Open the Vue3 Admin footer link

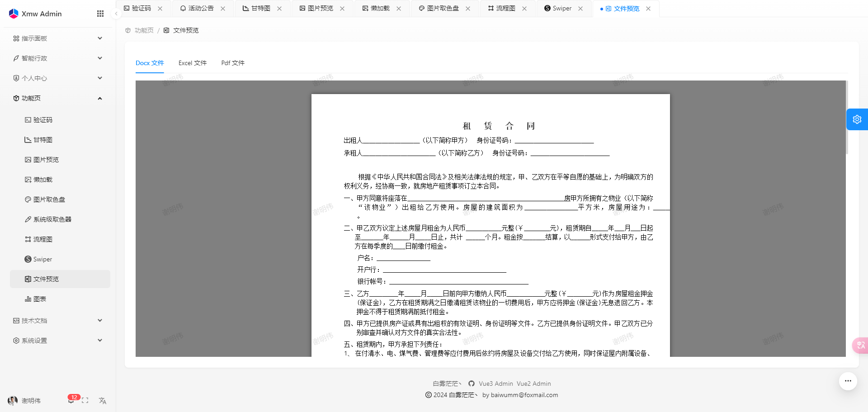point(496,384)
